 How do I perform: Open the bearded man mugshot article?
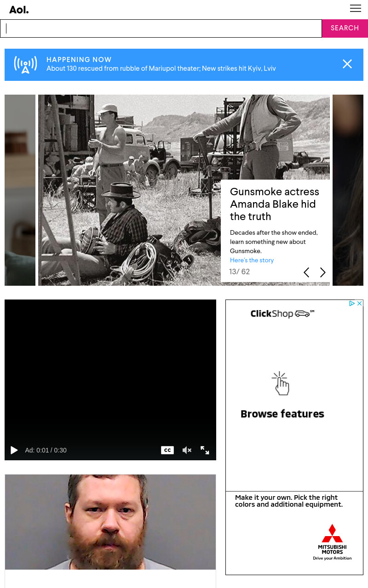[x=110, y=522]
